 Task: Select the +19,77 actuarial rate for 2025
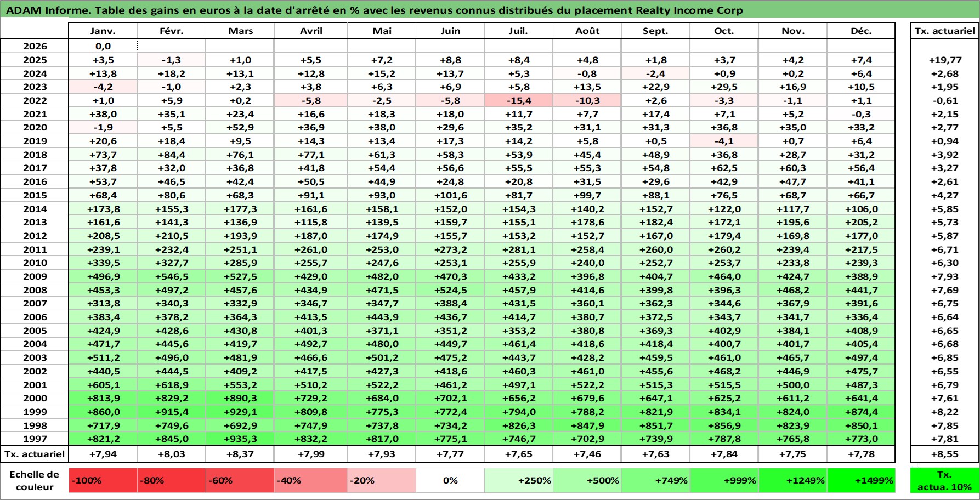coord(944,60)
